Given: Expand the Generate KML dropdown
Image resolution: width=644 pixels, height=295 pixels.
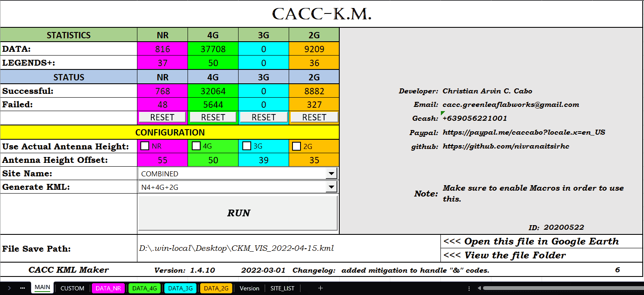Looking at the screenshot, I should click(x=332, y=187).
